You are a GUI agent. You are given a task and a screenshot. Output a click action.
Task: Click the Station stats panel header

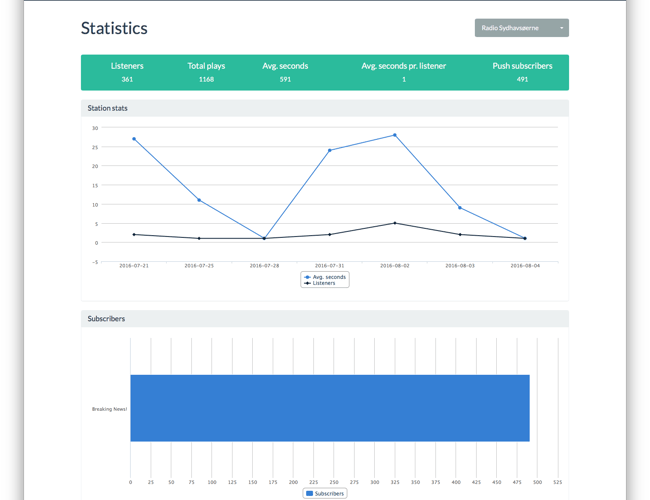pyautogui.click(x=324, y=108)
